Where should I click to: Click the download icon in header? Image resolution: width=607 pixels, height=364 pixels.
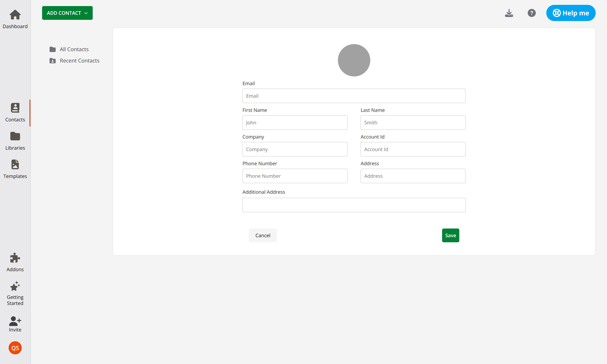pos(509,13)
